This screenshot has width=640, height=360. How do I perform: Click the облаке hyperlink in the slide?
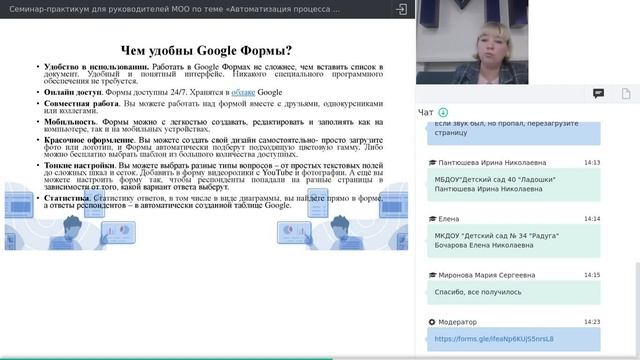[x=243, y=92]
